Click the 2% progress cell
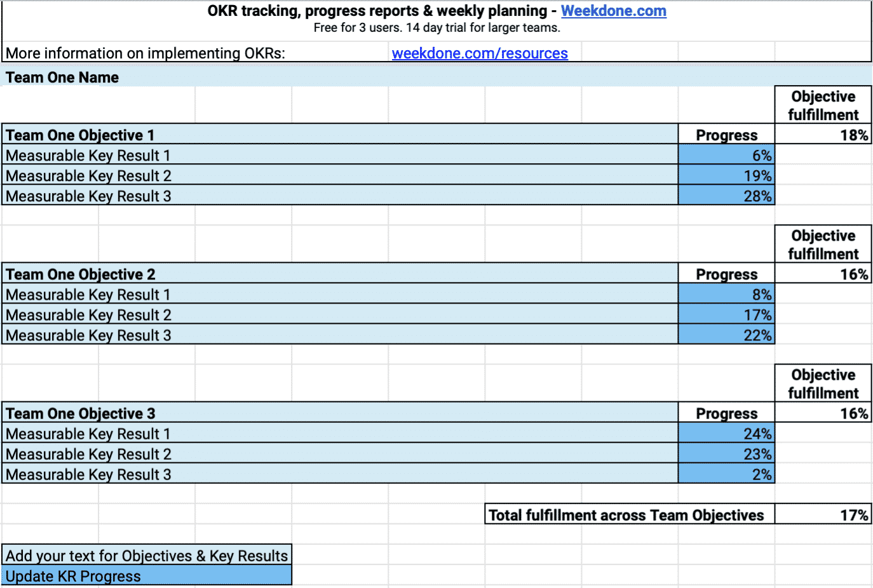This screenshot has height=588, width=873. [x=727, y=474]
